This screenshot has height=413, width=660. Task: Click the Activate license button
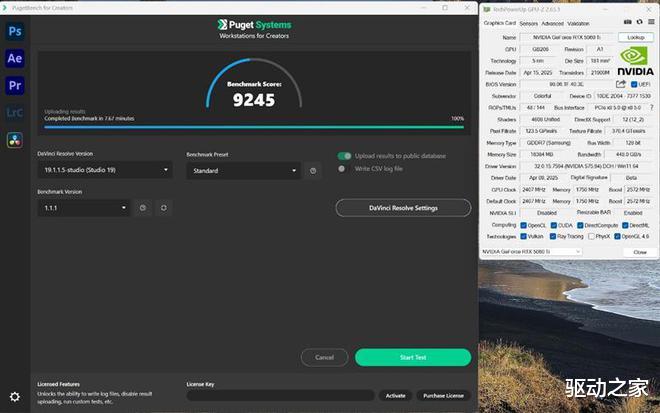tap(395, 396)
